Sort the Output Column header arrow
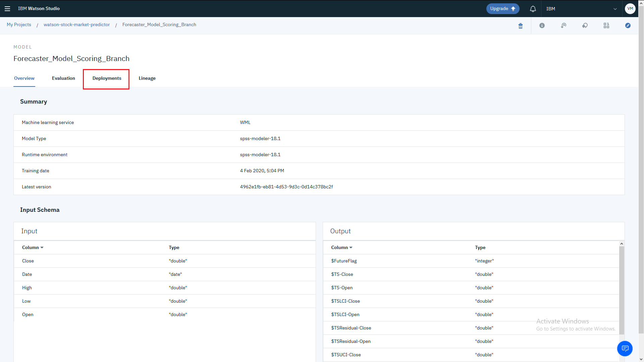Image resolution: width=644 pixels, height=362 pixels. (351, 248)
